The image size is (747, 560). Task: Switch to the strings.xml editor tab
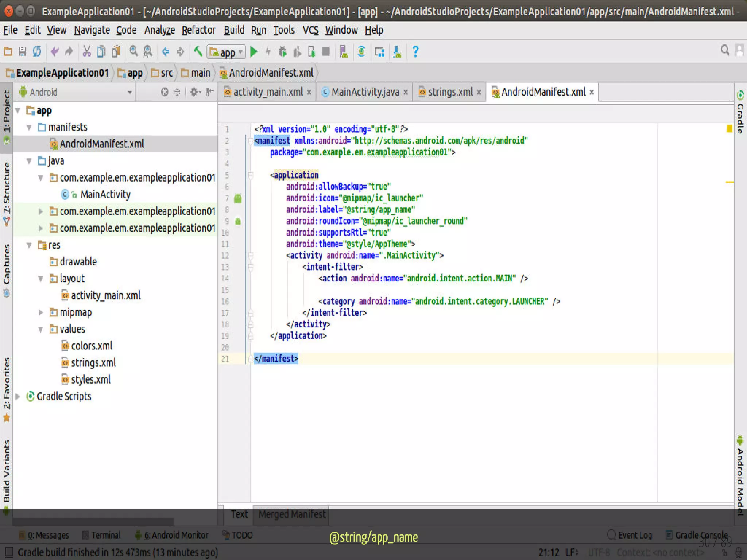pos(450,92)
